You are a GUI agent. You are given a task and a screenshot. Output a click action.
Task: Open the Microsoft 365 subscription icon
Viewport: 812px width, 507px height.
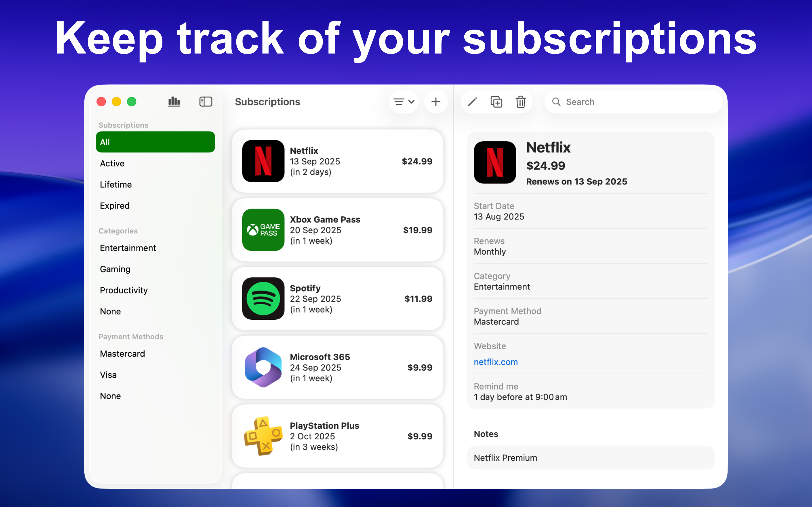pyautogui.click(x=263, y=367)
